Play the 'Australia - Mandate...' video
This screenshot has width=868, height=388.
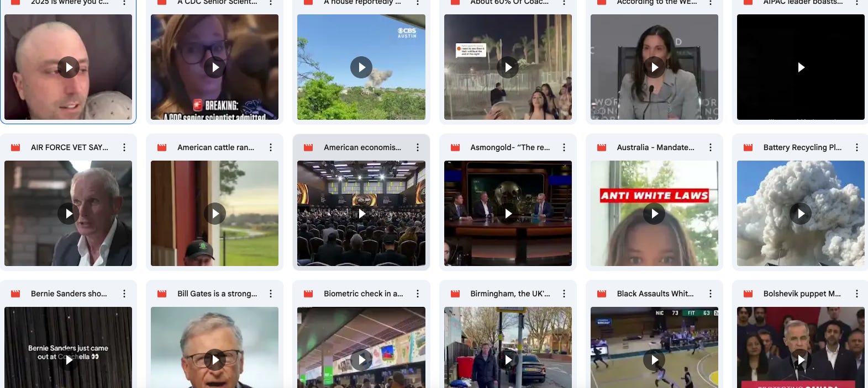pos(654,214)
